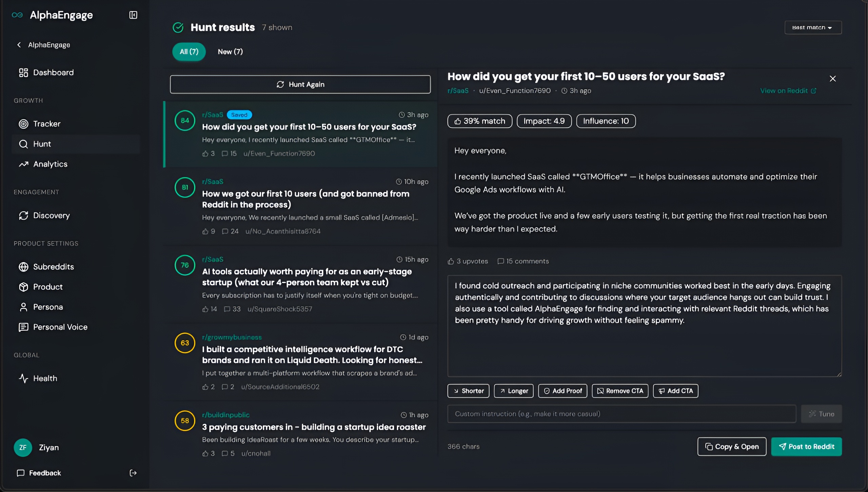Click the logout icon

133,473
